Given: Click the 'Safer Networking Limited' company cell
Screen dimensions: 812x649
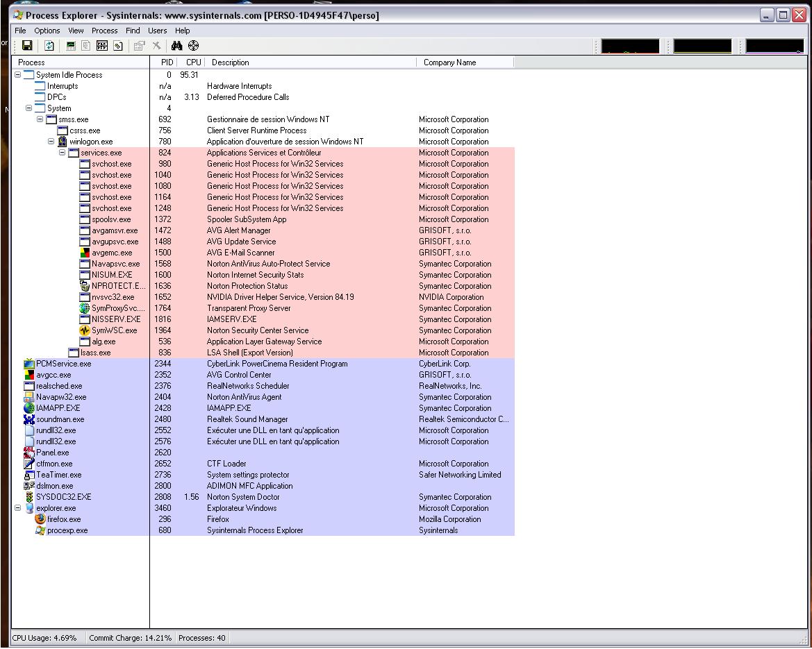Looking at the screenshot, I should [460, 475].
